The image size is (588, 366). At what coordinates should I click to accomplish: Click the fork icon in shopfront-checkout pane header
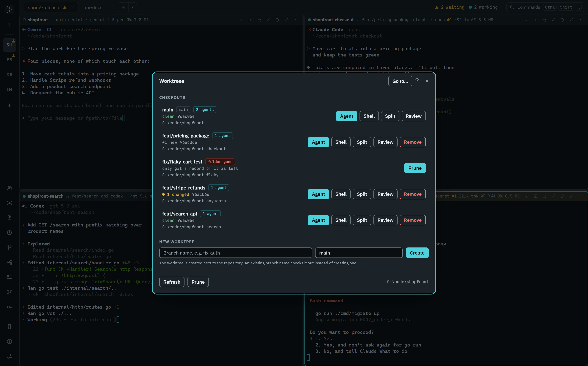point(526,20)
